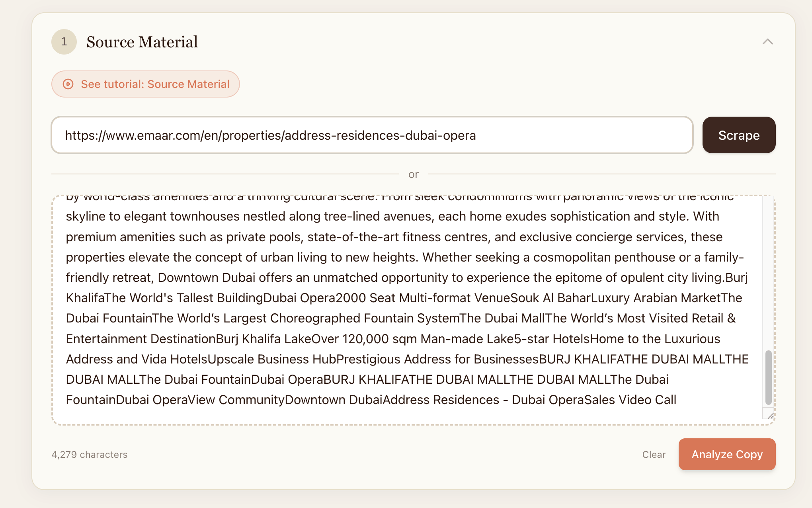The height and width of the screenshot is (508, 812).
Task: Click the step number 1 badge
Action: 64,42
